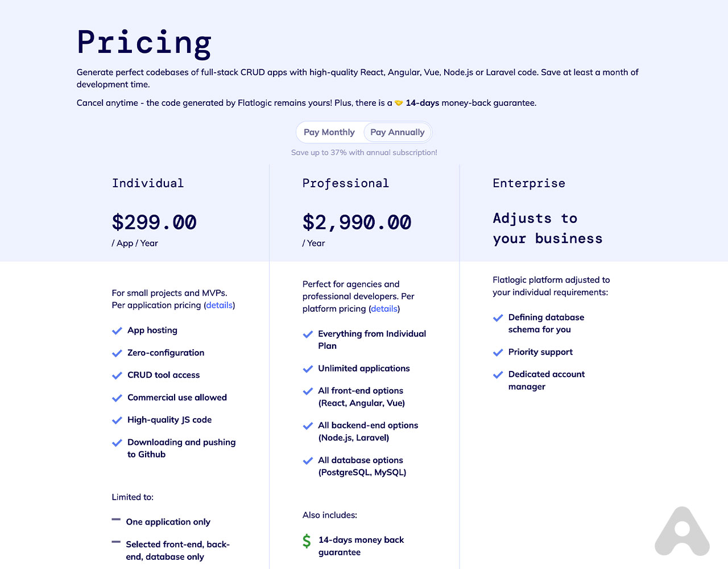Click the gray logo badge in corner

[682, 531]
